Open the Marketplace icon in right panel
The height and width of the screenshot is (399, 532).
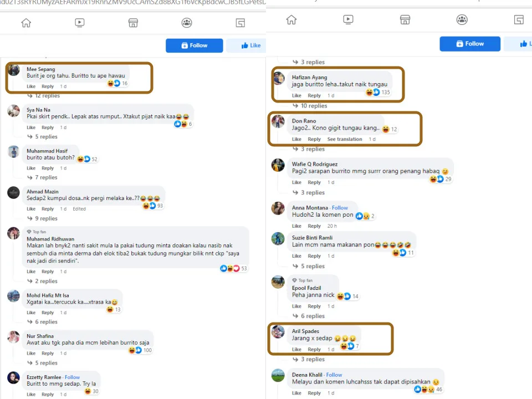(x=405, y=20)
